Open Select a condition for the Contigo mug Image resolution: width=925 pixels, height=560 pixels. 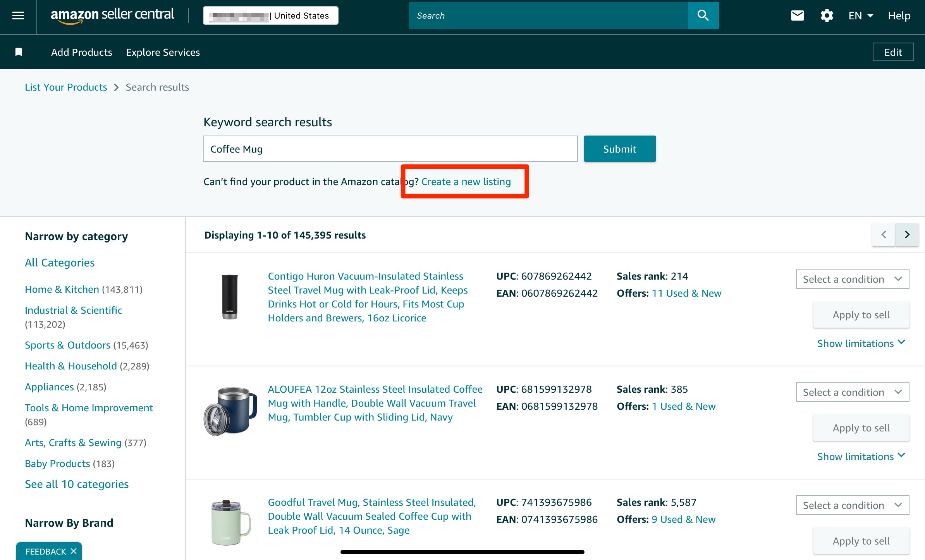click(x=852, y=279)
